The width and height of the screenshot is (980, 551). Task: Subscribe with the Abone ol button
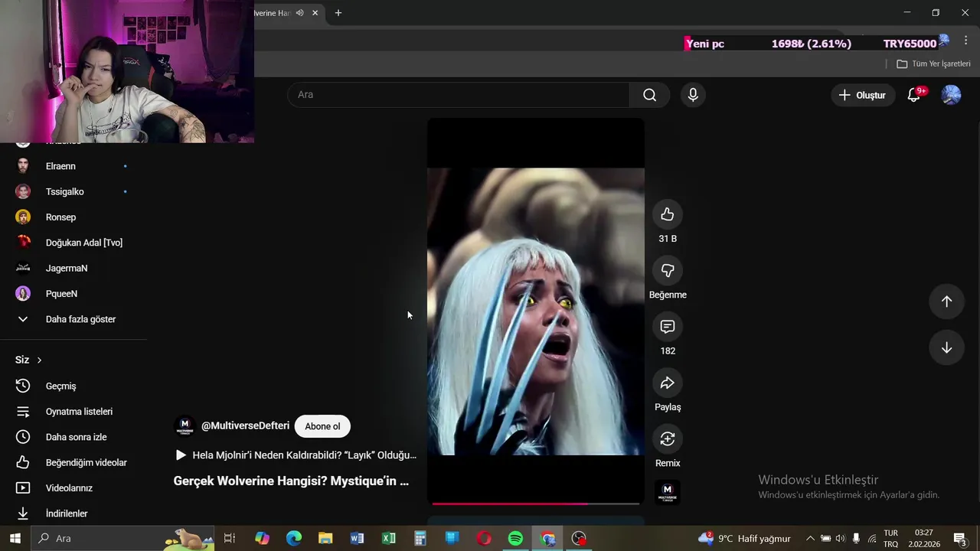pos(322,426)
